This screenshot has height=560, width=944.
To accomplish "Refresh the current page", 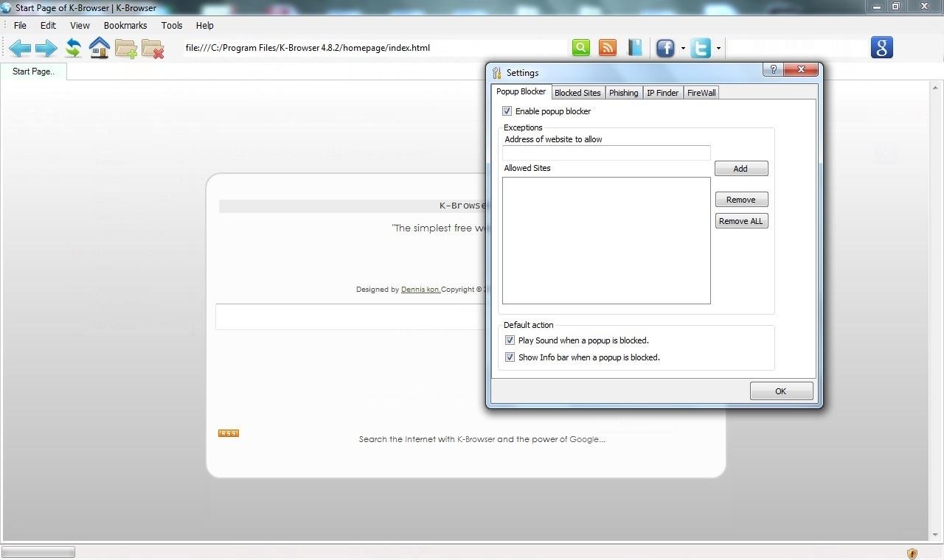I will click(72, 47).
